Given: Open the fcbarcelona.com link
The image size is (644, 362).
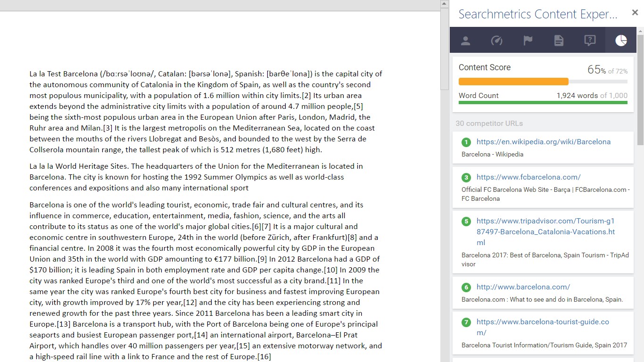Looking at the screenshot, I should coord(528,177).
